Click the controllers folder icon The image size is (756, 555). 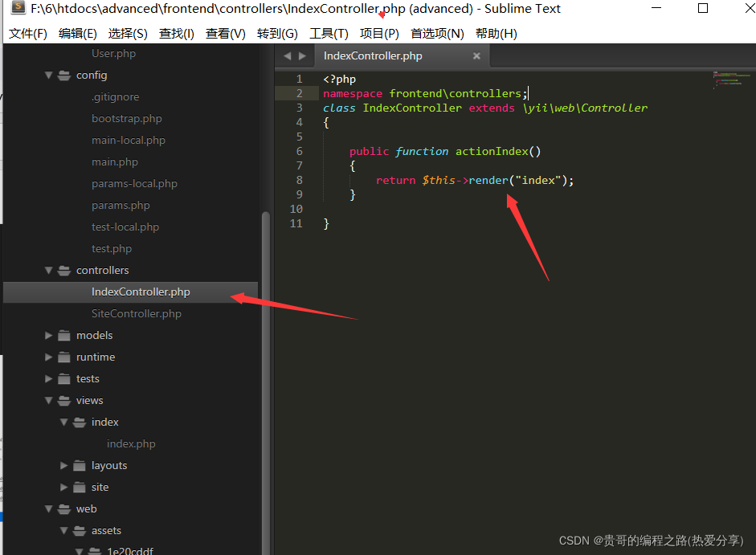click(64, 271)
